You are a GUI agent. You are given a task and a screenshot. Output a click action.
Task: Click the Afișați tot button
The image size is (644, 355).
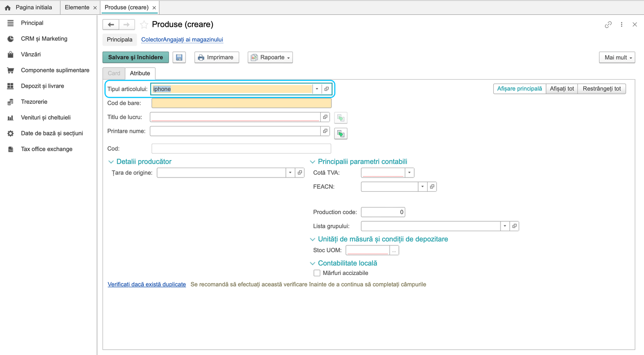[x=562, y=89]
